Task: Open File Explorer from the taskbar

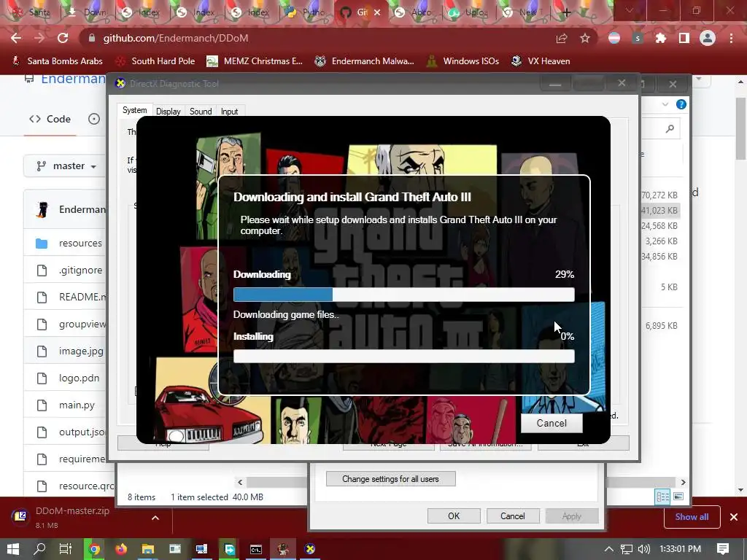Action: point(148,549)
